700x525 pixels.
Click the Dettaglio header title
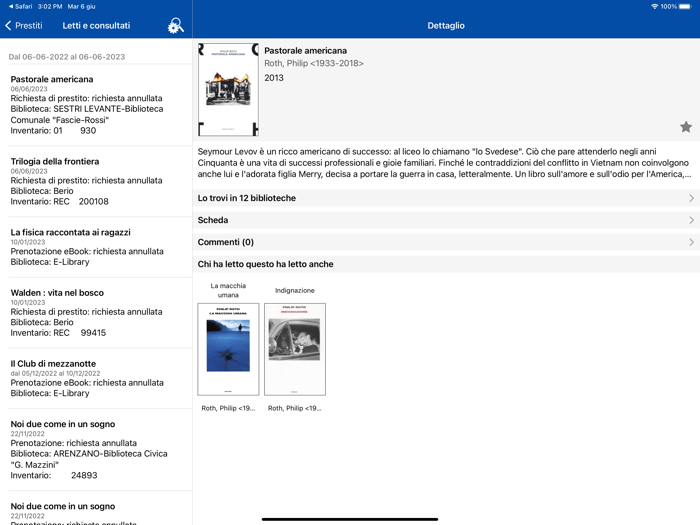tap(446, 25)
